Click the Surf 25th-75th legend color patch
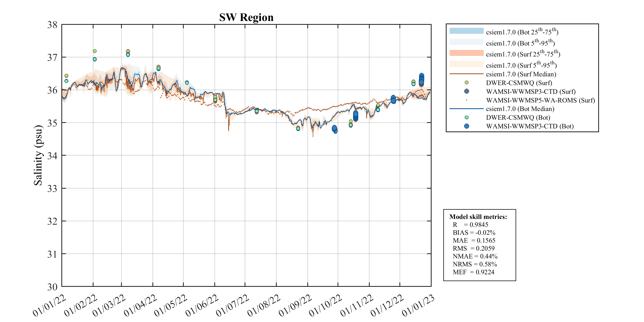 tap(466, 53)
